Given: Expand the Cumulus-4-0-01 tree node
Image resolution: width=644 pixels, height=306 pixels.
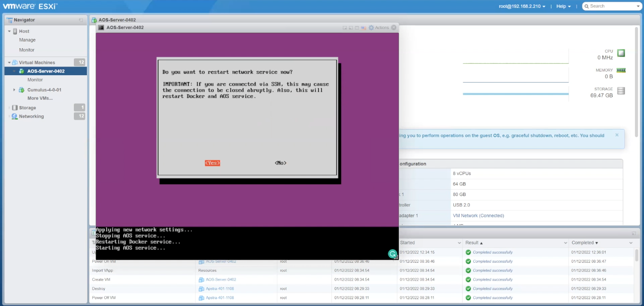Looking at the screenshot, I should coord(14,90).
